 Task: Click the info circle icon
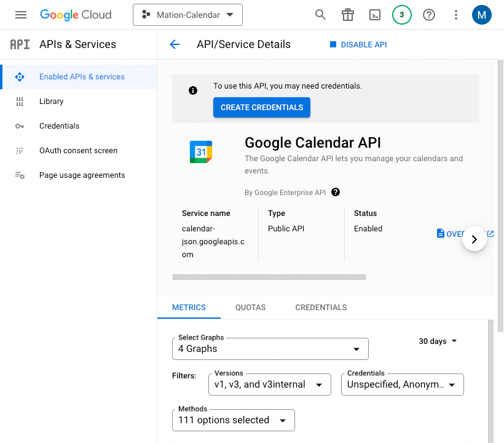[x=193, y=90]
